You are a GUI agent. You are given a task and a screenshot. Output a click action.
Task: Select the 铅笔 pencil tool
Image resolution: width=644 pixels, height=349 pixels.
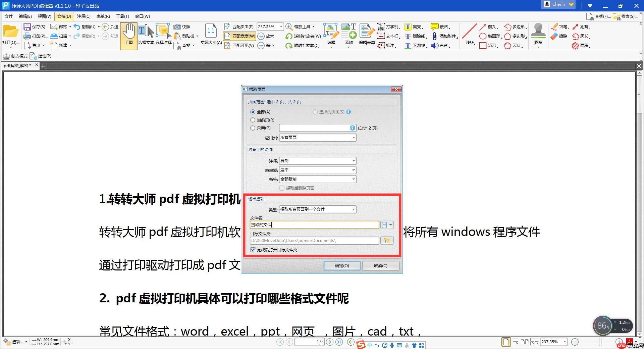pos(559,27)
